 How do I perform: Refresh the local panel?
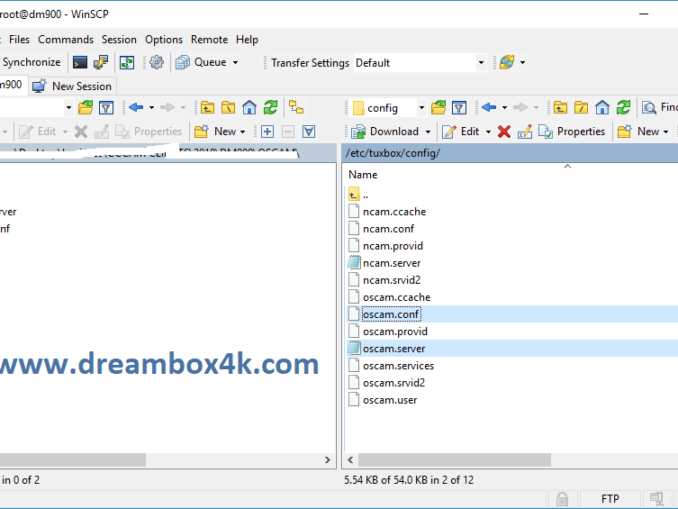pos(271,108)
